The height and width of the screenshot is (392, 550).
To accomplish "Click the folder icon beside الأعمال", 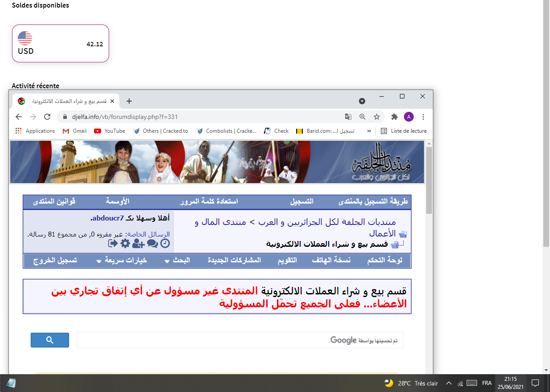I will coord(403,233).
